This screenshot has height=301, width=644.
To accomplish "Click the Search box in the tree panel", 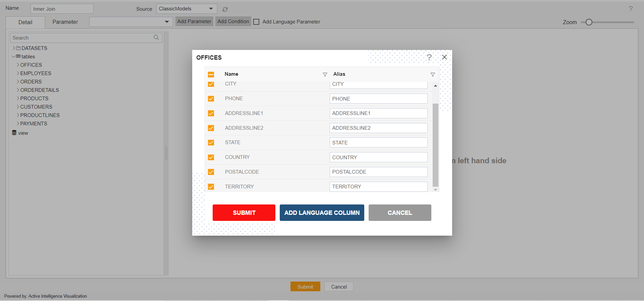I will (x=86, y=38).
